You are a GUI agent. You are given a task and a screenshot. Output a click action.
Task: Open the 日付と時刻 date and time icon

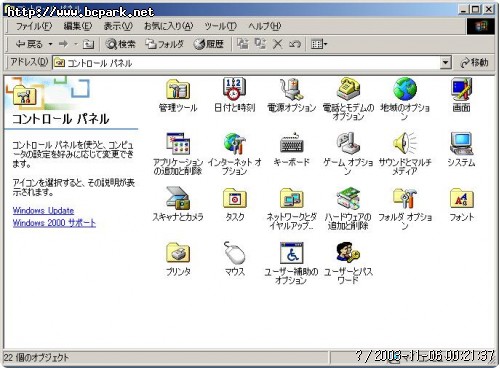[234, 89]
